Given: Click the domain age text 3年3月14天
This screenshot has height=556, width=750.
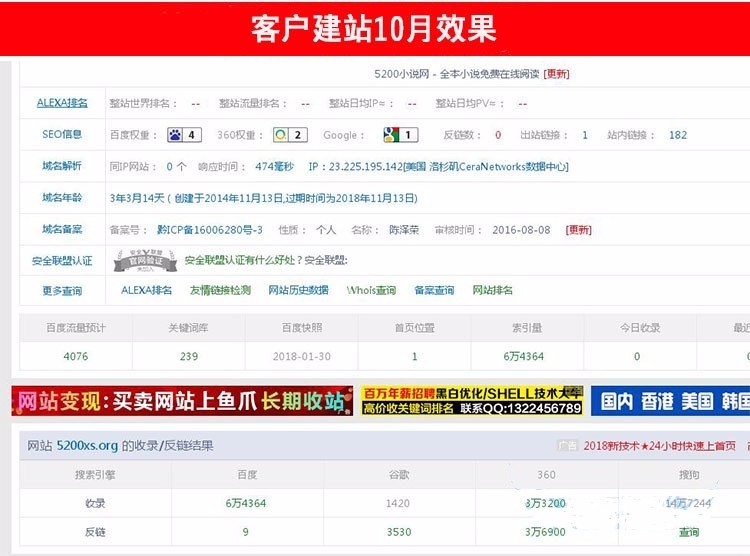Looking at the screenshot, I should [x=137, y=198].
